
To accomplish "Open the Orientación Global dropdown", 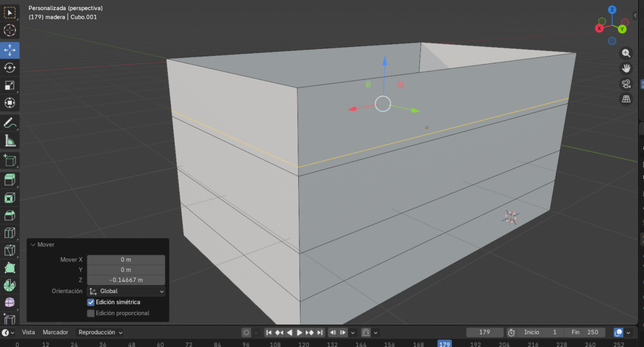I will point(126,291).
